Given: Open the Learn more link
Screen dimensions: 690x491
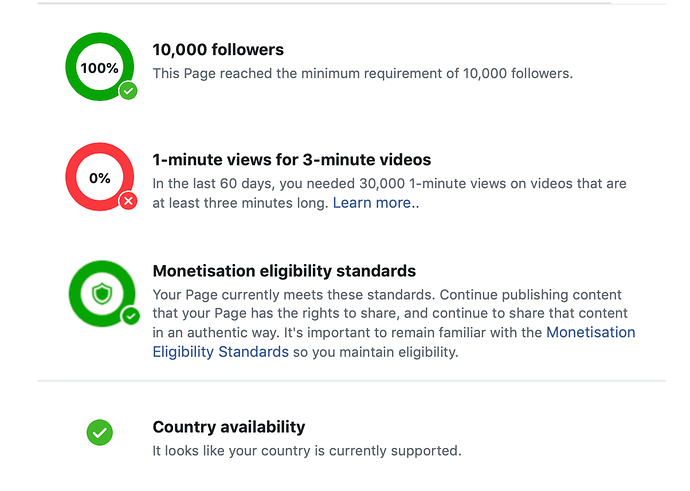Looking at the screenshot, I should coord(376,203).
